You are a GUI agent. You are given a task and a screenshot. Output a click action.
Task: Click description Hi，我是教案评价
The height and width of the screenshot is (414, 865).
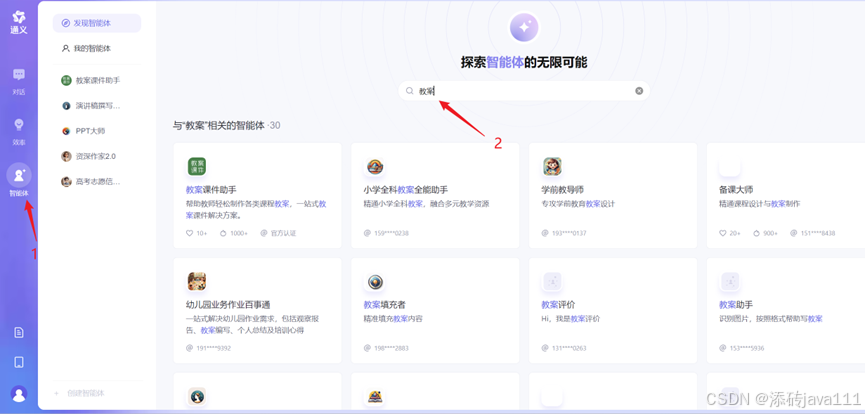[x=570, y=319]
